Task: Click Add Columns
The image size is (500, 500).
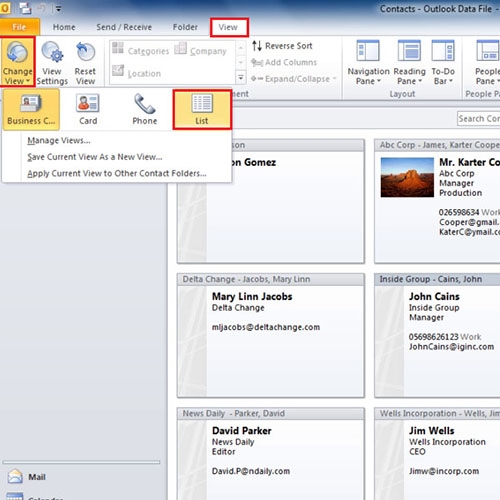Action: pos(284,62)
